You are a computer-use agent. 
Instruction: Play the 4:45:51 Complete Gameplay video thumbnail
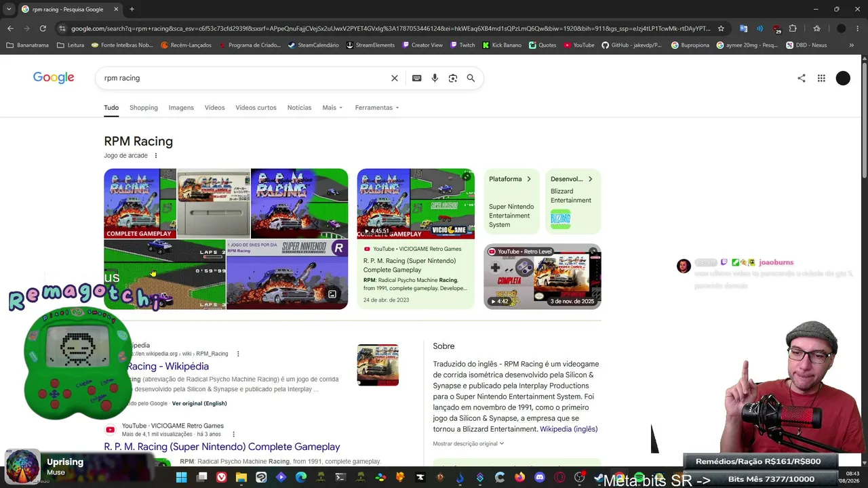click(416, 204)
